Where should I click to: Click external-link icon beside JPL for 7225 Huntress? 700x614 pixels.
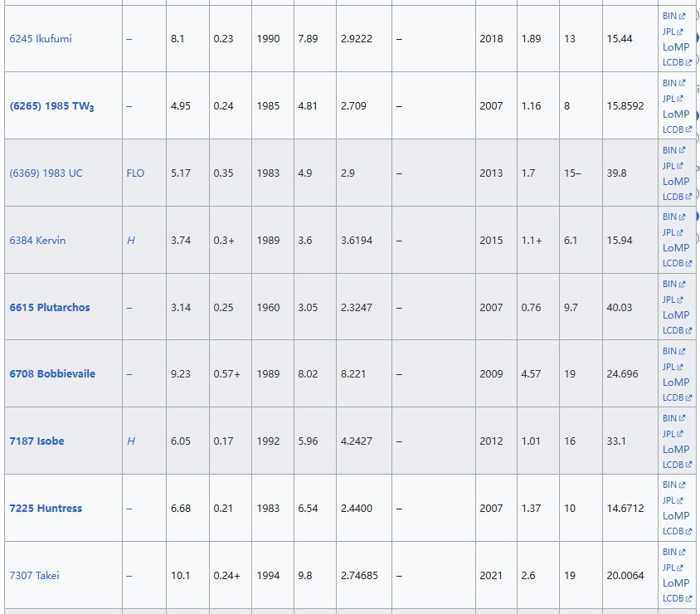coord(682,500)
